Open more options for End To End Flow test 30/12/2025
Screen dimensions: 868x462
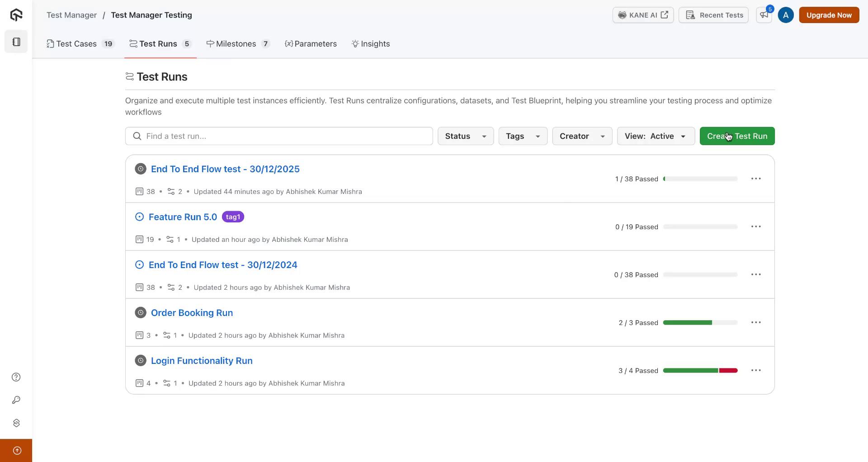(756, 179)
